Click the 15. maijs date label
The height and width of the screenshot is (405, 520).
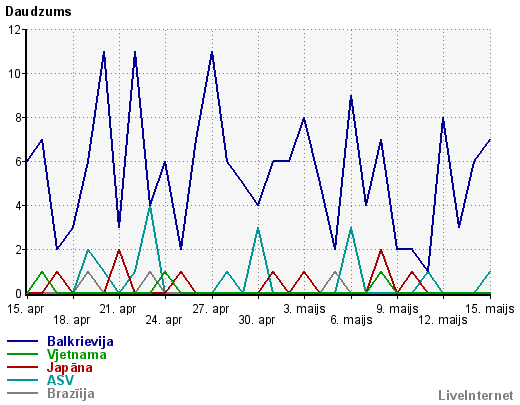point(490,309)
